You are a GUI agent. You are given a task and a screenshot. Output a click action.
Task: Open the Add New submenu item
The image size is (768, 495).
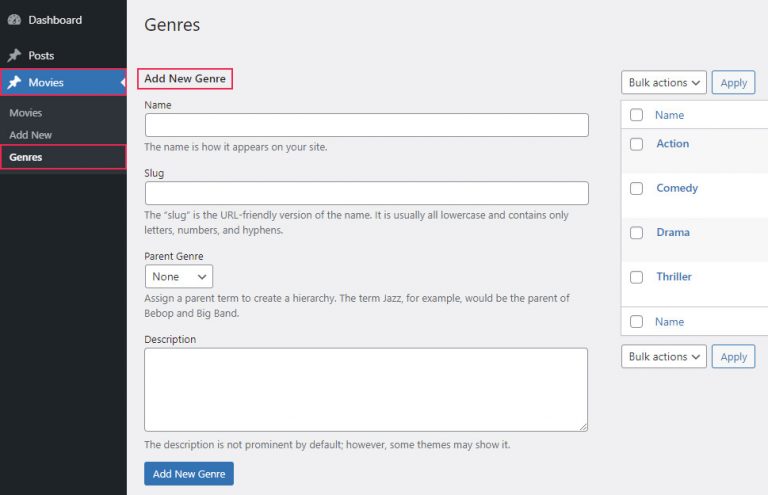pos(30,135)
